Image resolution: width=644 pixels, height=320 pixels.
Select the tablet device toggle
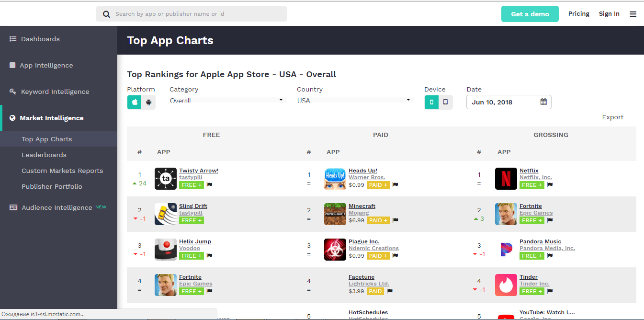[446, 102]
